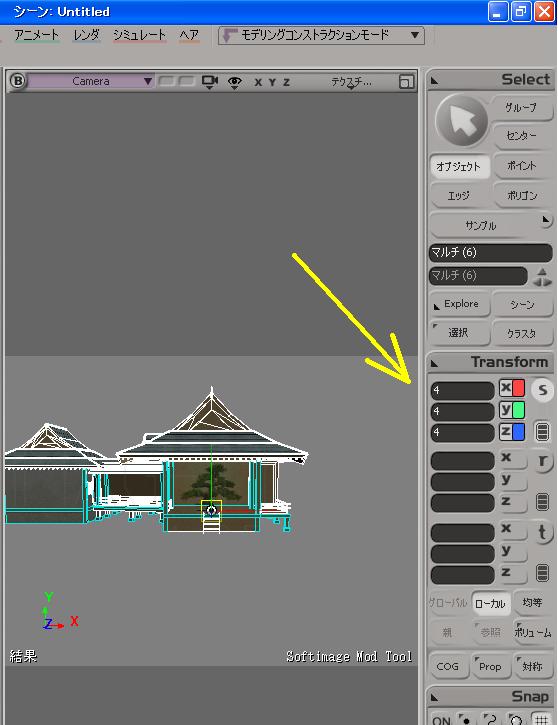The height and width of the screenshot is (725, 558).
Task: Click the all-axes icon beside translation Z
Action: click(542, 572)
